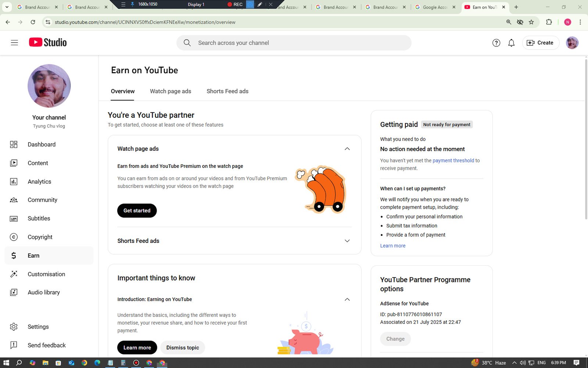The image size is (588, 368).
Task: Go back with the browser back arrow
Action: click(8, 22)
